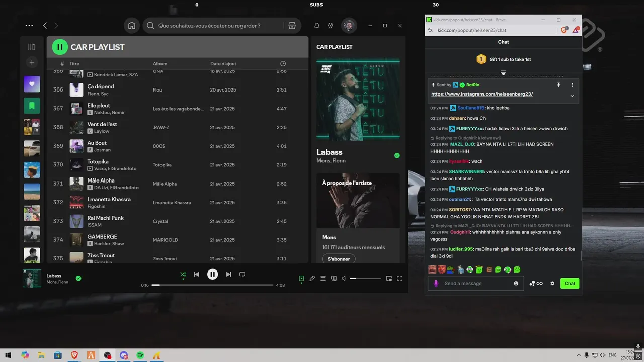Toggle liked checkmark beside Labass in player

[x=78, y=278]
